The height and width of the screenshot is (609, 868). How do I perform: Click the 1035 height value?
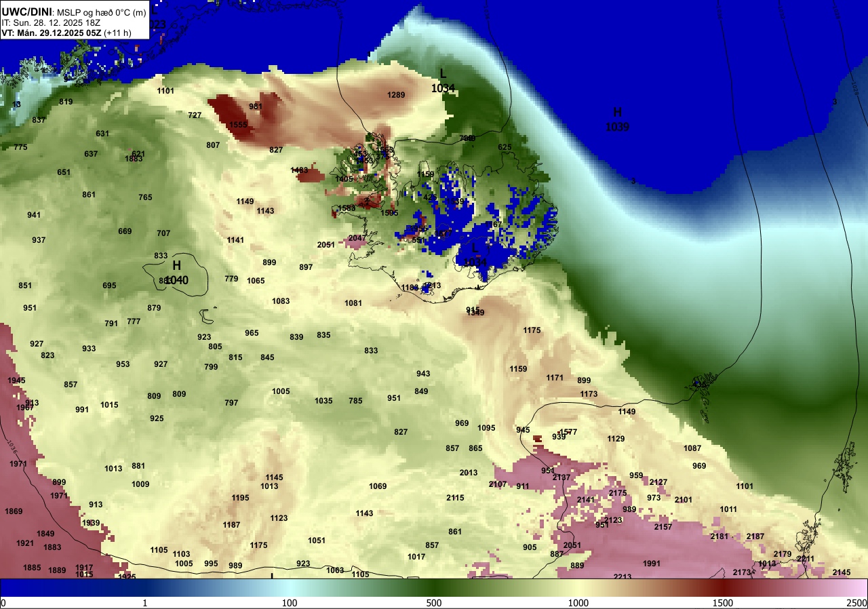click(x=323, y=401)
